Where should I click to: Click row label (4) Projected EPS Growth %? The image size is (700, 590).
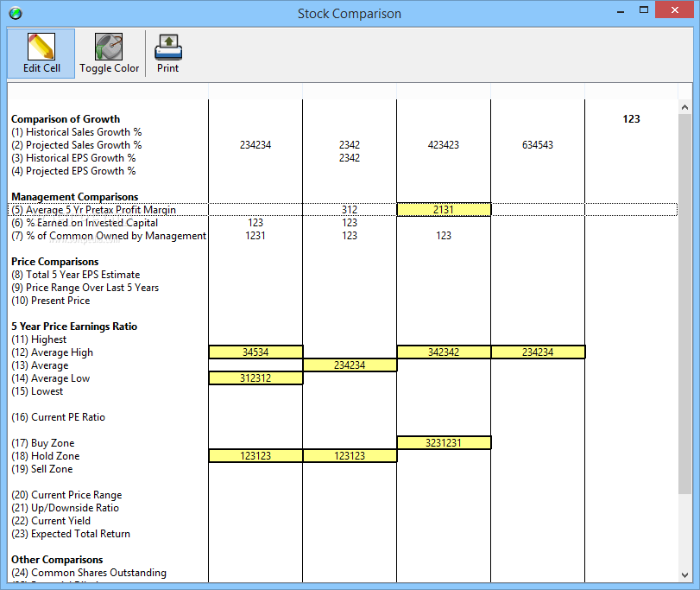pyautogui.click(x=73, y=171)
